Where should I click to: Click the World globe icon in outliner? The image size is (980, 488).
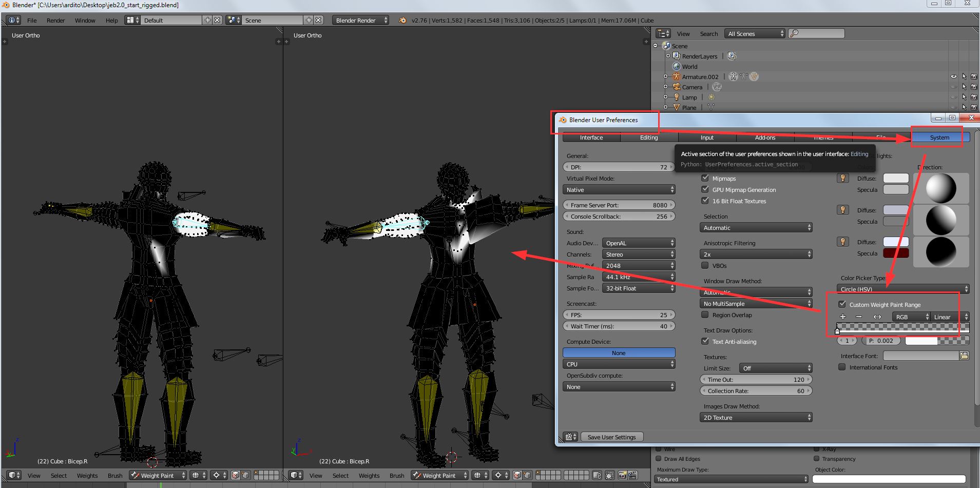point(677,66)
